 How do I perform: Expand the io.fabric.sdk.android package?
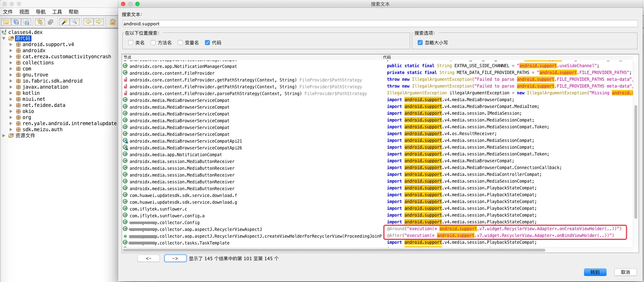click(x=11, y=81)
